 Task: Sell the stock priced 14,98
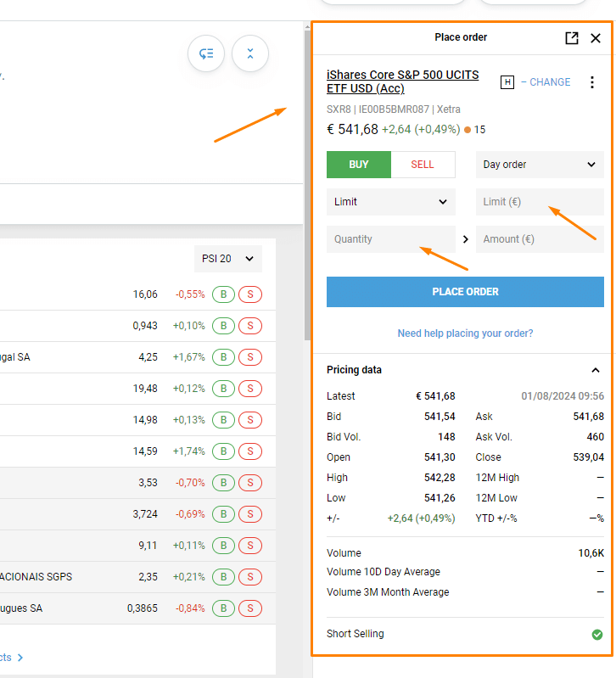pyautogui.click(x=250, y=420)
